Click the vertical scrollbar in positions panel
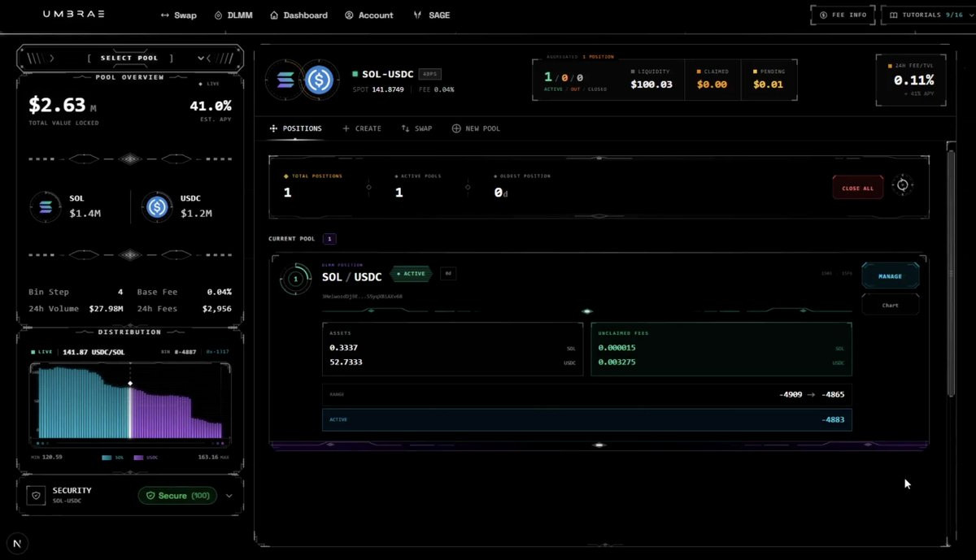Screen dimensions: 976x560 (x=951, y=273)
